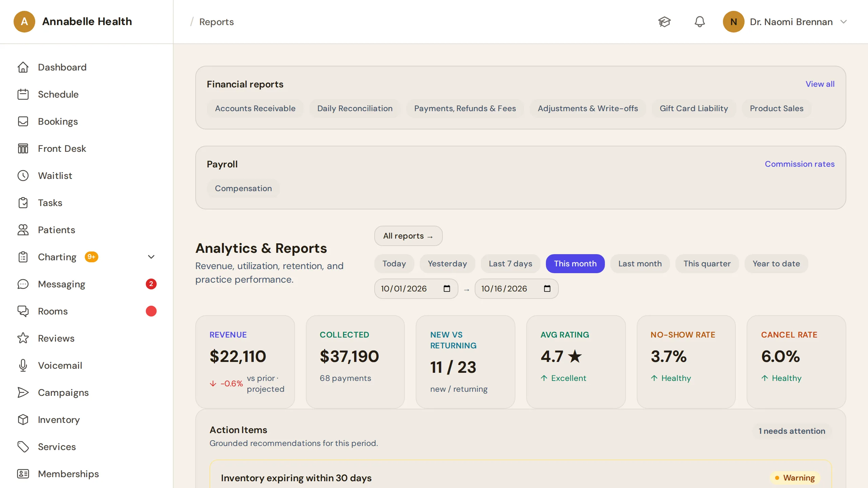
Task: Click the Reviews star icon
Action: pyautogui.click(x=23, y=338)
